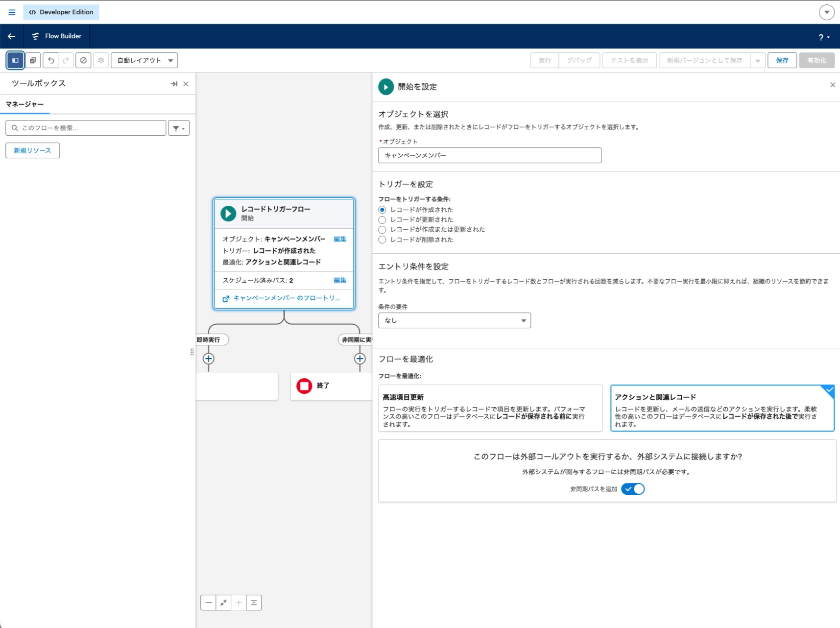This screenshot has height=628, width=840.
Task: Click the このフローを検索 search field
Action: point(86,128)
